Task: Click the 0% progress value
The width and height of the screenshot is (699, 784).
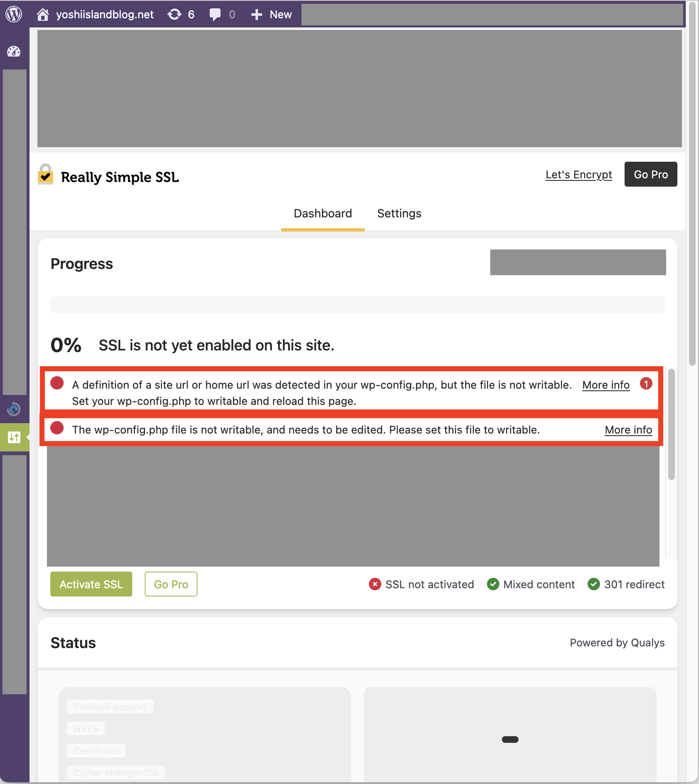Action: click(x=66, y=345)
